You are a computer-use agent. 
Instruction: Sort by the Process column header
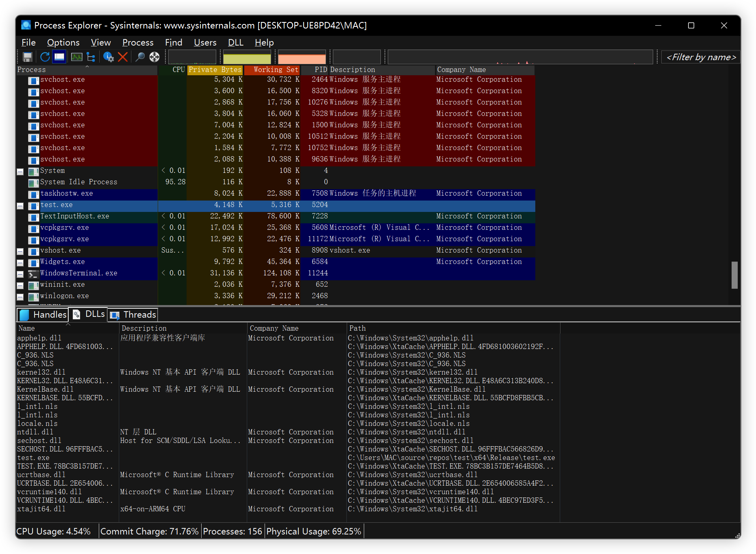coord(87,70)
